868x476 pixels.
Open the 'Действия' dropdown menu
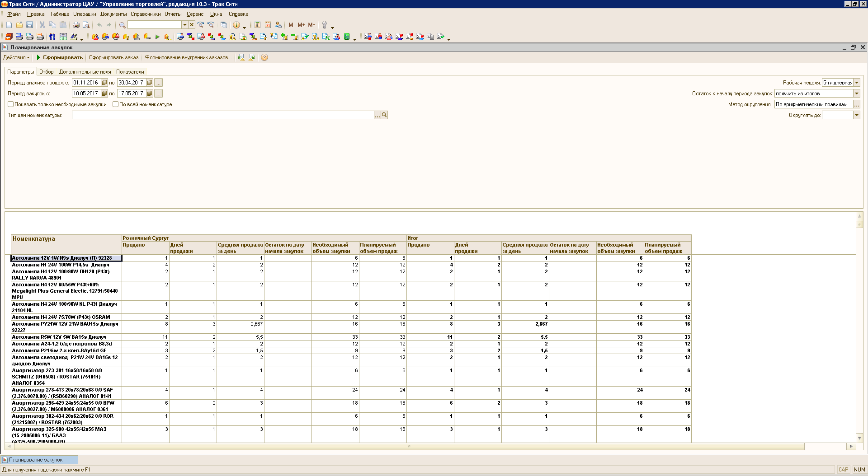pos(16,57)
